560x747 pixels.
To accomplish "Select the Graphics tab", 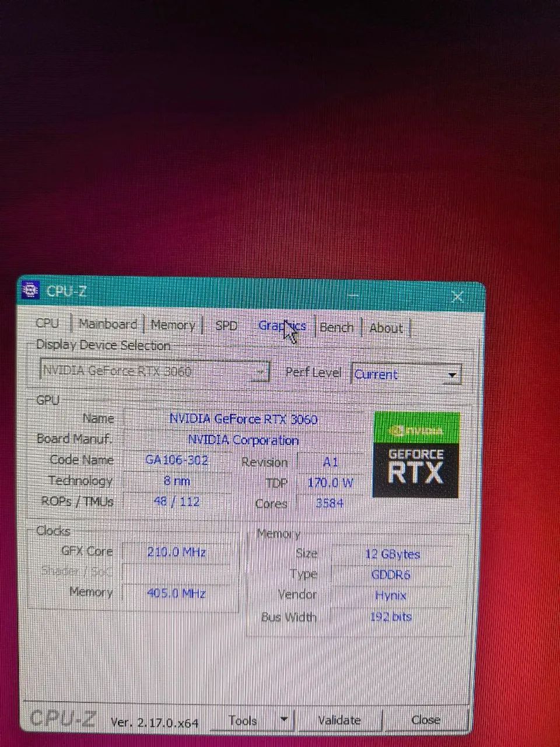I will (x=282, y=326).
